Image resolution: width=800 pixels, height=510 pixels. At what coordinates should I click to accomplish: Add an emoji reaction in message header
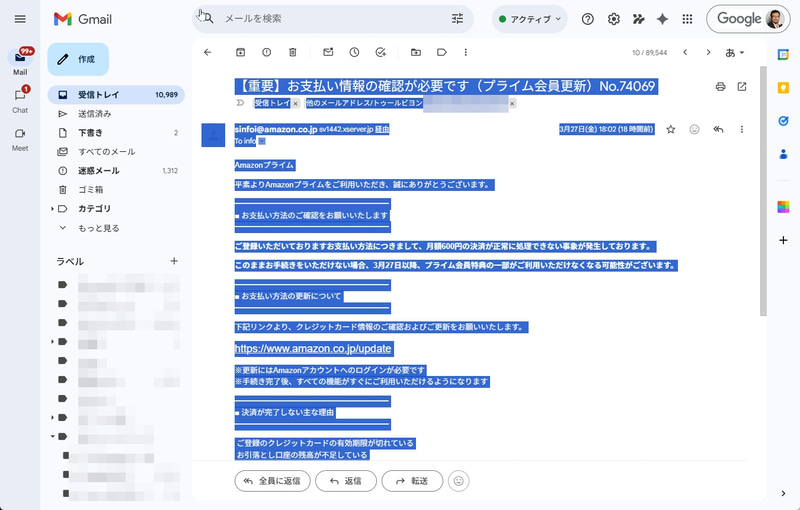click(694, 130)
